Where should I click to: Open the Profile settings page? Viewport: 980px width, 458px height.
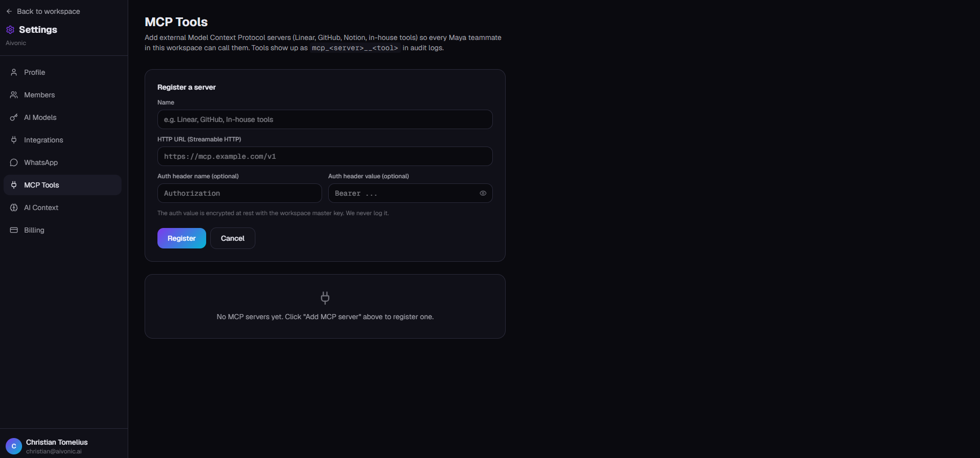63,72
